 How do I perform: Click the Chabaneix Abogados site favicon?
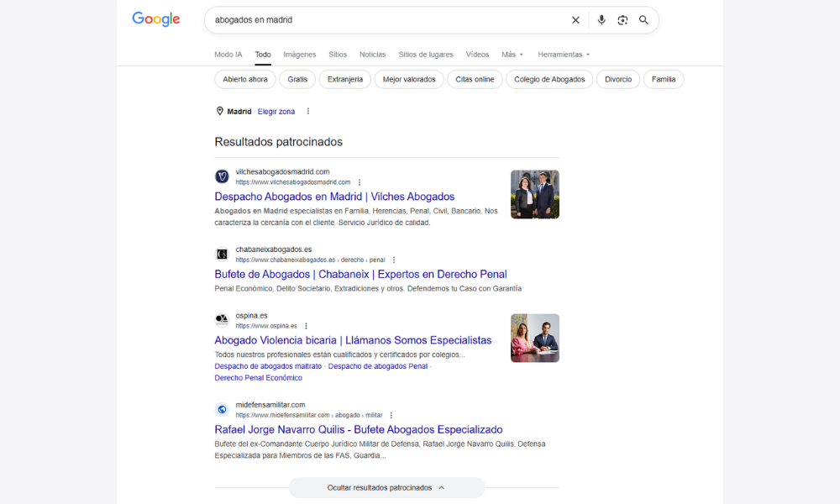[222, 254]
